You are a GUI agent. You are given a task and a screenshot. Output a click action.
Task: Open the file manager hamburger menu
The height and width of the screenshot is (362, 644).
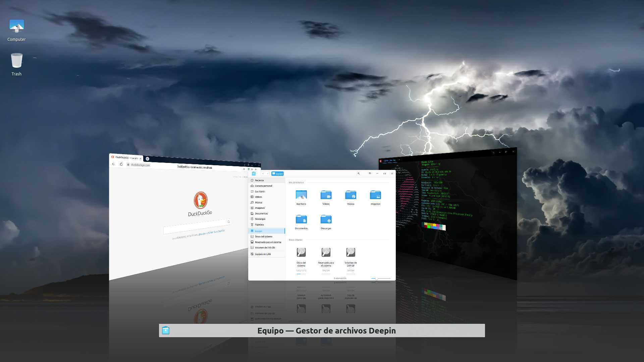370,174
